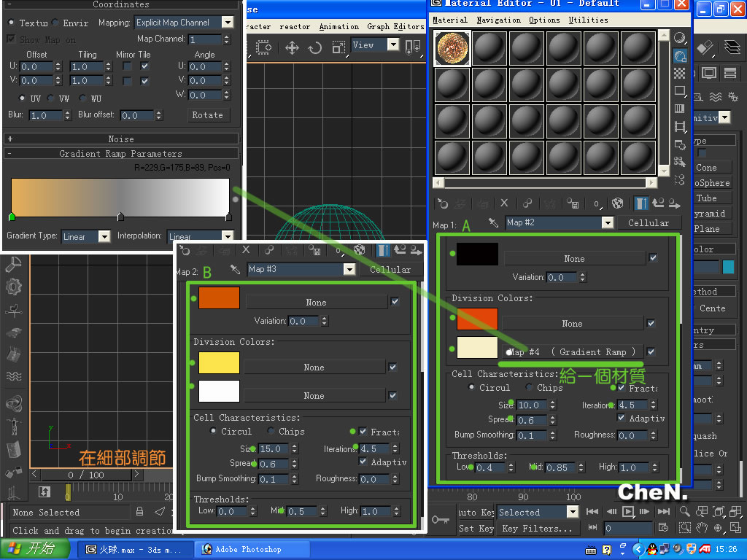Click the Rotate button in Coordinates
This screenshot has height=560, width=747.
(x=208, y=115)
